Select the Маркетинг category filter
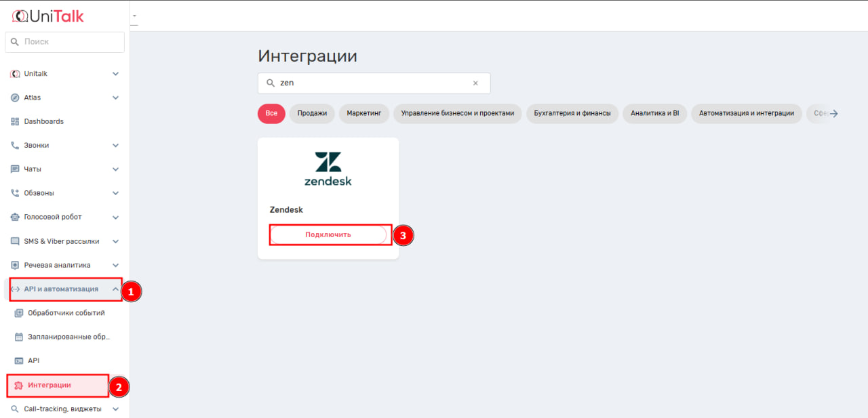This screenshot has height=418, width=868. pyautogui.click(x=363, y=113)
